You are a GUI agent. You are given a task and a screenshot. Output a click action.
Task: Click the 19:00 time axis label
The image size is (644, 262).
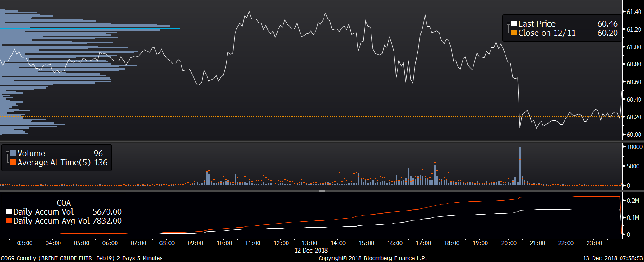pos(481,243)
